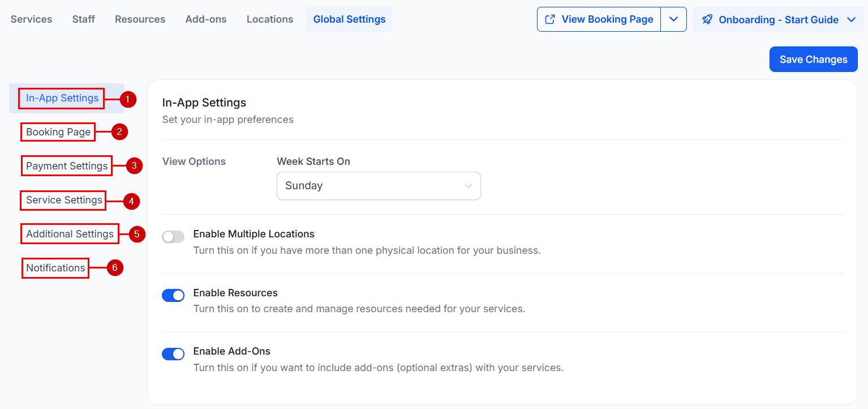The height and width of the screenshot is (409, 868).
Task: Select the Add-ons tab
Action: pos(205,19)
